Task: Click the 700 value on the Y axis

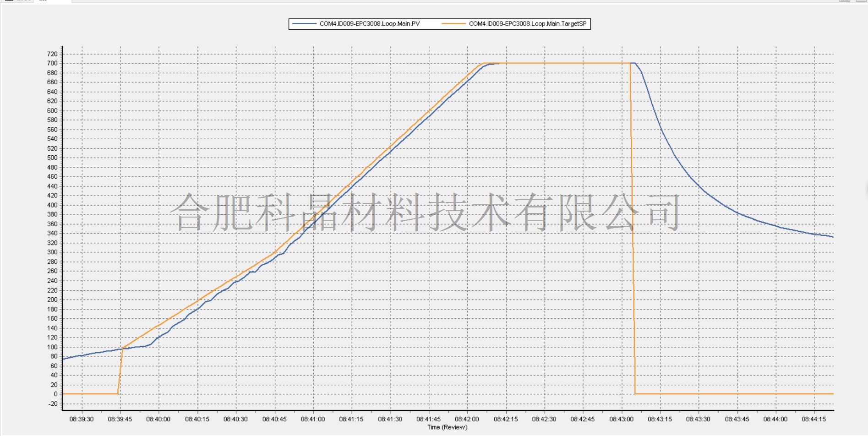Action: click(x=52, y=63)
